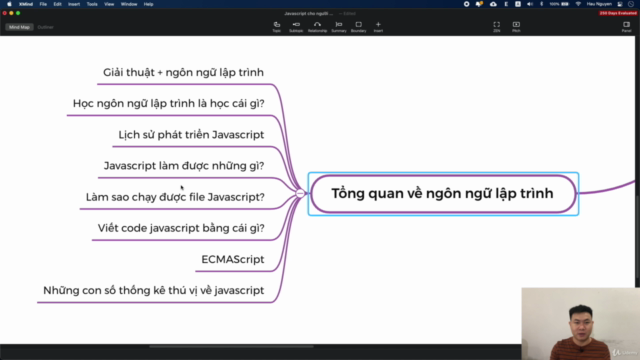The height and width of the screenshot is (360, 640).
Task: Click the vertical scrollbar at right edge
Action: tap(638, 237)
